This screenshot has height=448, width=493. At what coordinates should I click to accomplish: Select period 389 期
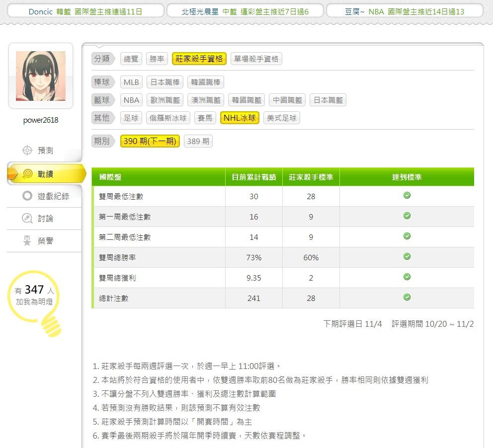pyautogui.click(x=198, y=142)
